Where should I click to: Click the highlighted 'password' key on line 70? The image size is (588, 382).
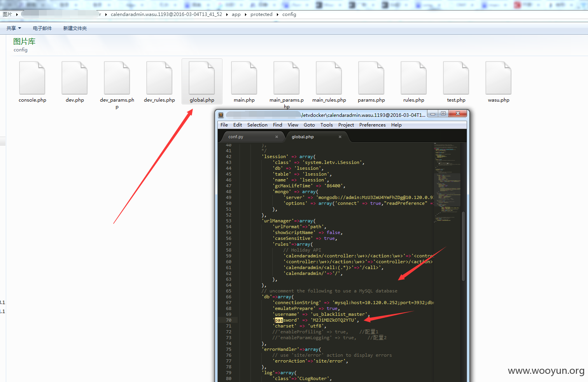tap(286, 320)
